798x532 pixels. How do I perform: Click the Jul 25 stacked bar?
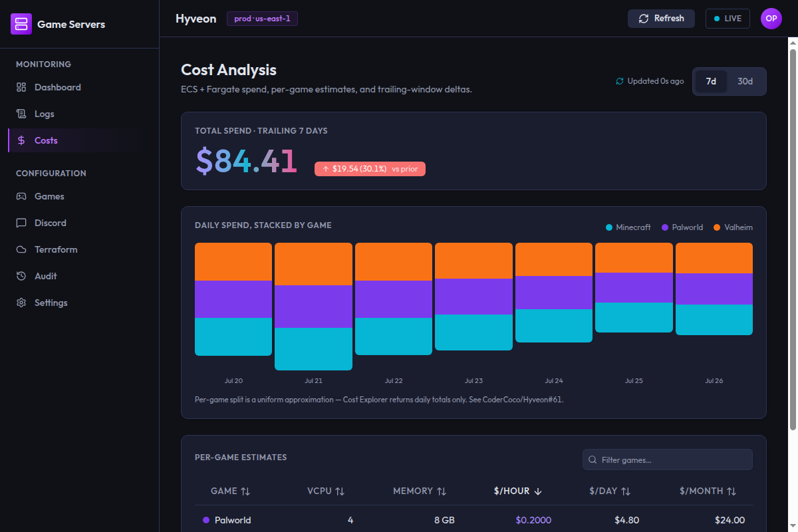click(x=634, y=287)
